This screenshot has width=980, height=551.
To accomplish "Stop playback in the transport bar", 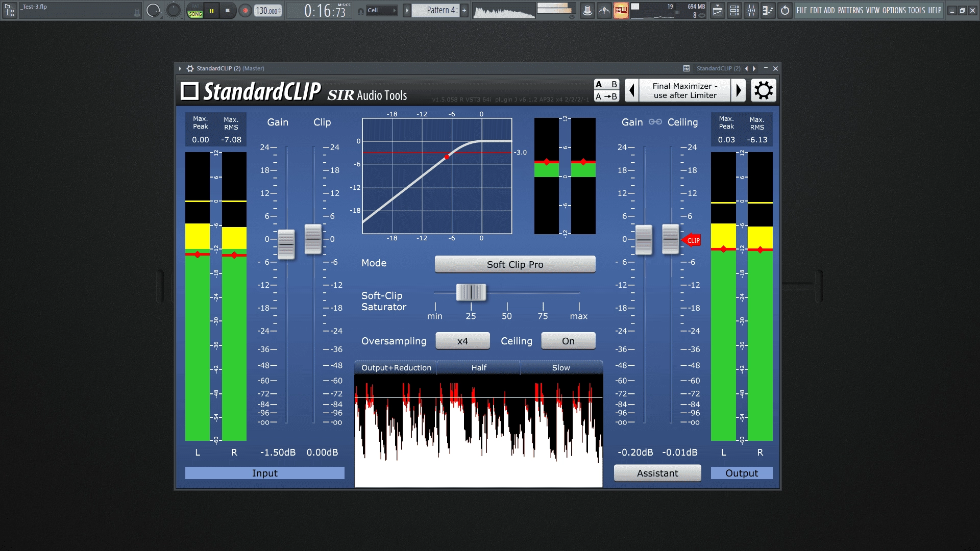I will coord(228,10).
